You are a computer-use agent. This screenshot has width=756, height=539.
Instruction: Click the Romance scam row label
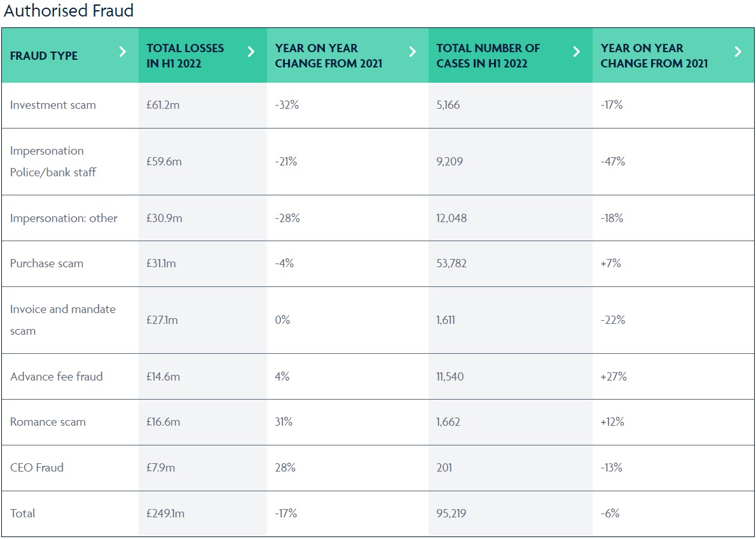[x=48, y=422]
